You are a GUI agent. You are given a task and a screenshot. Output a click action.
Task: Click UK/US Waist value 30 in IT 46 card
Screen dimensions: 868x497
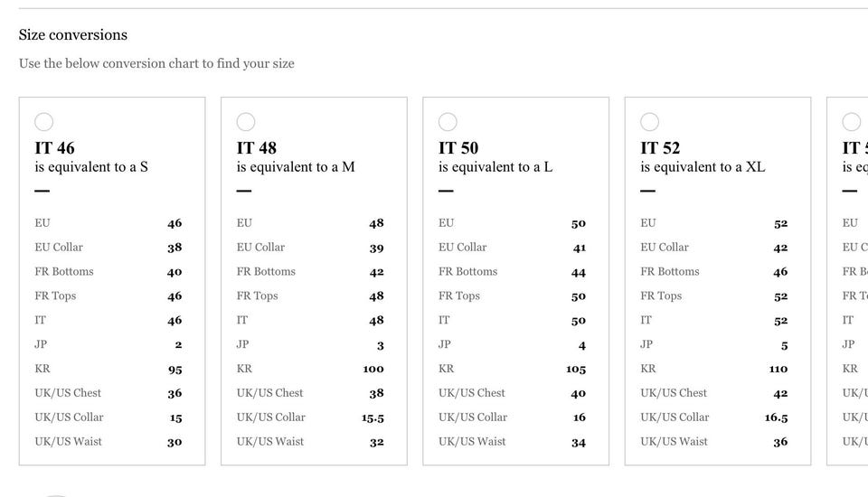[x=174, y=442]
